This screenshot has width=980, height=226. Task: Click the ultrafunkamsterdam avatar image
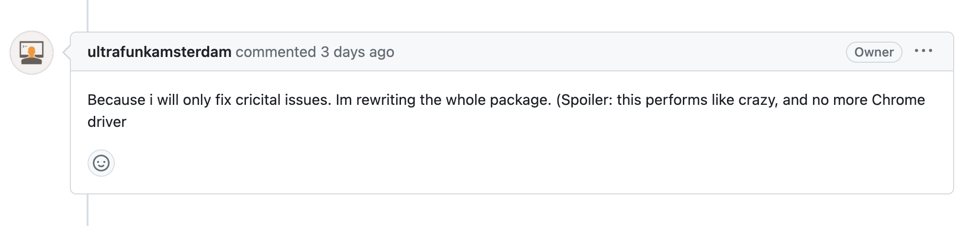tap(32, 53)
